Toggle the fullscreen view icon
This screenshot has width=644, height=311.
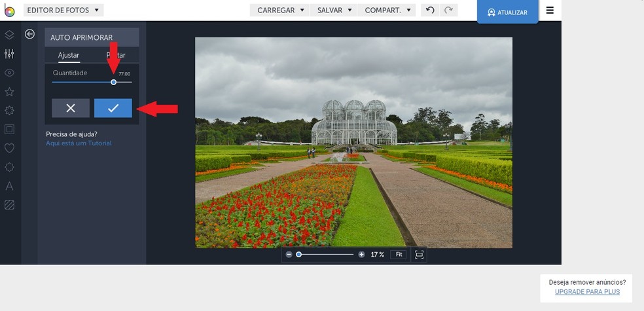click(x=419, y=255)
